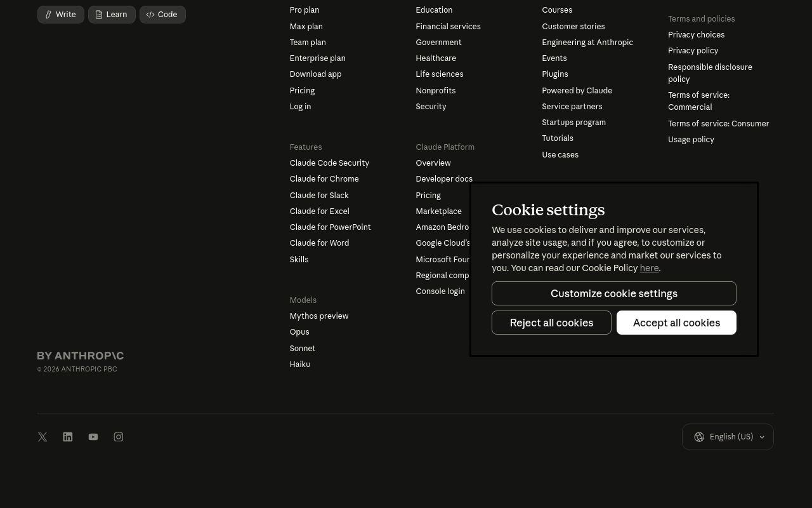This screenshot has width=812, height=508.
Task: Click the Log in link
Action: [x=300, y=106]
